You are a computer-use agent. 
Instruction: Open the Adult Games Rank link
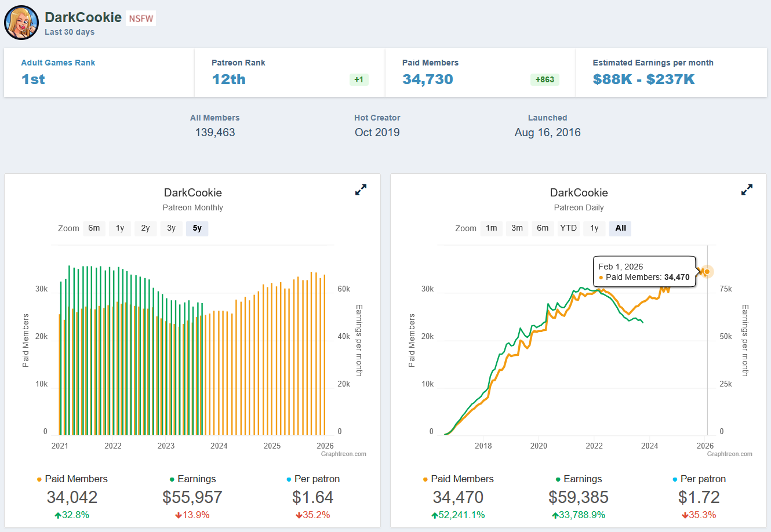click(58, 63)
